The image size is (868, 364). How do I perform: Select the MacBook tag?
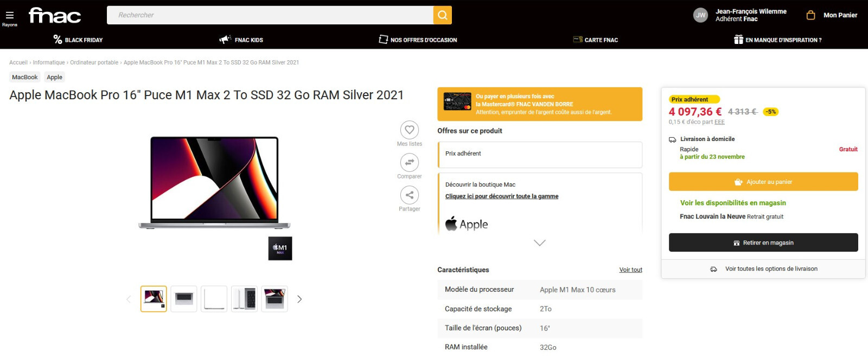(25, 77)
